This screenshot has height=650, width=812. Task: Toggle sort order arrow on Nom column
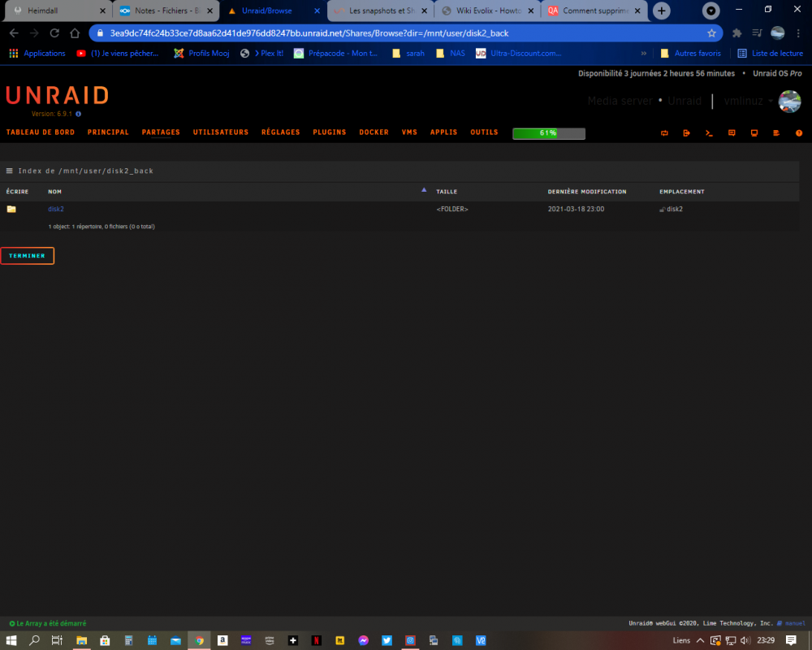[424, 190]
